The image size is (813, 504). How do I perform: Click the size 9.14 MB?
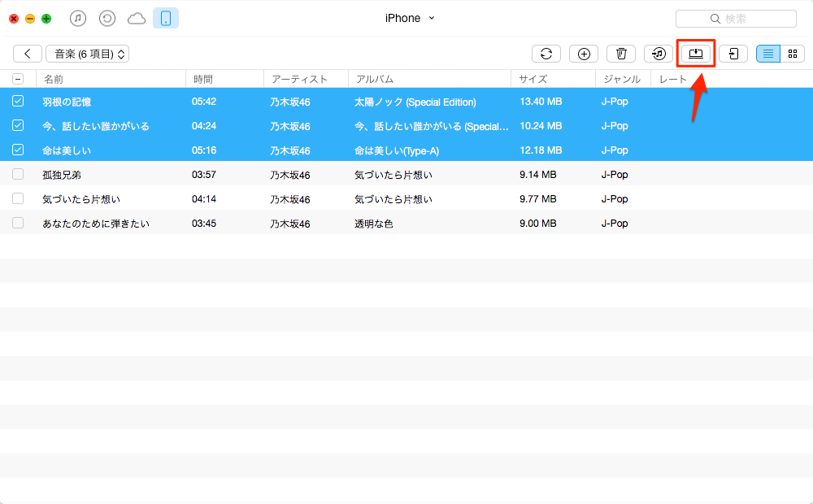pyautogui.click(x=538, y=175)
